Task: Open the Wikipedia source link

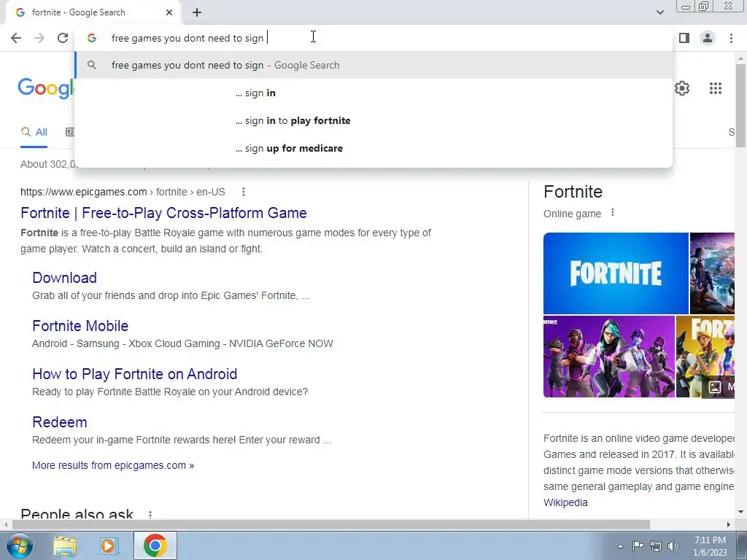Action: pos(565,502)
